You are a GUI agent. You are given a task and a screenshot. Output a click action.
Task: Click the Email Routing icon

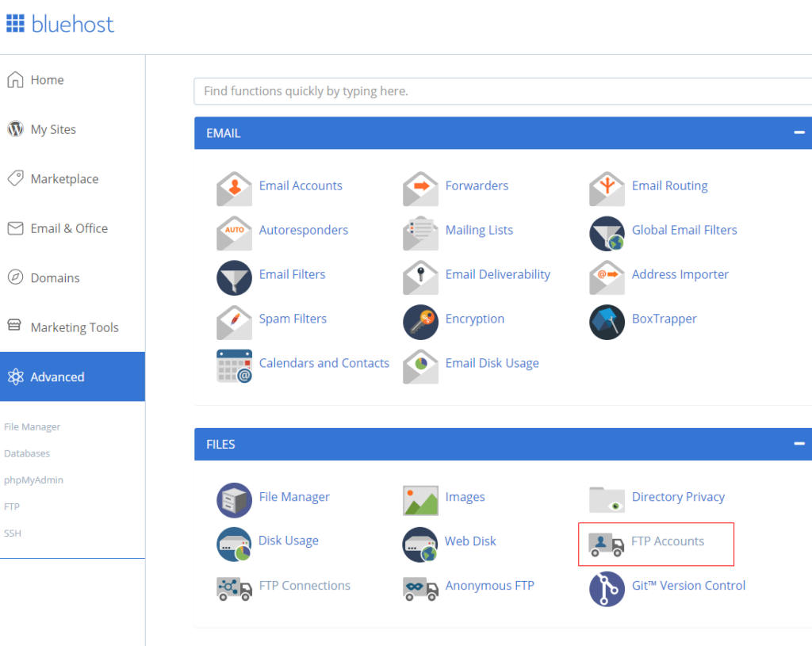click(607, 189)
